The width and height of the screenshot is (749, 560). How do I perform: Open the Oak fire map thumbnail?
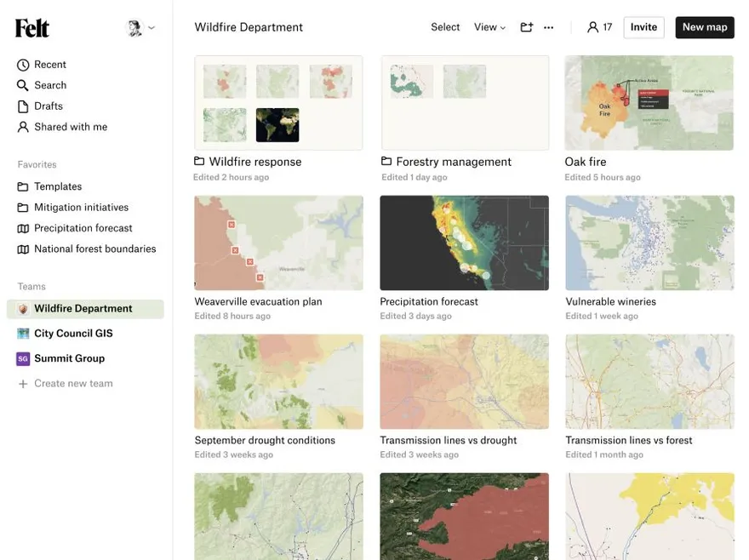649,103
